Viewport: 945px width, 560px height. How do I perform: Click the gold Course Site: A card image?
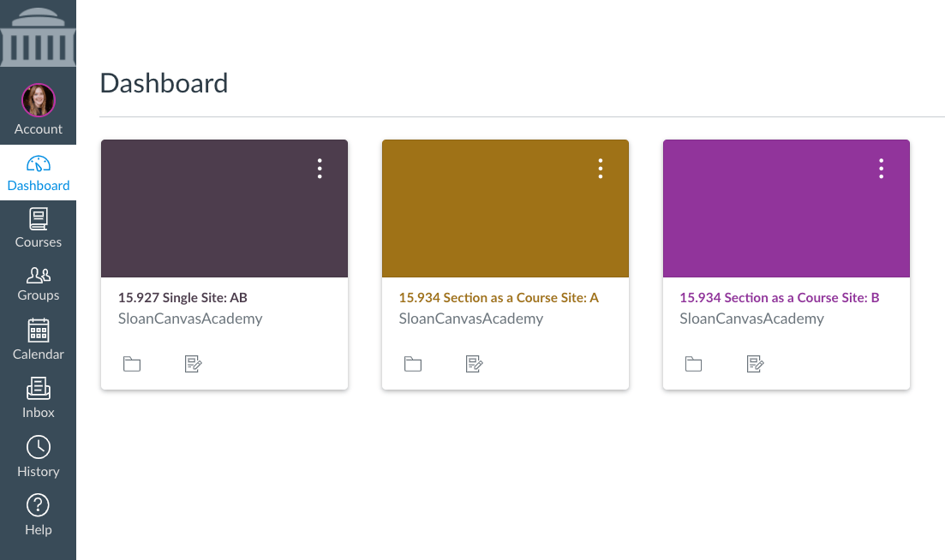point(505,208)
